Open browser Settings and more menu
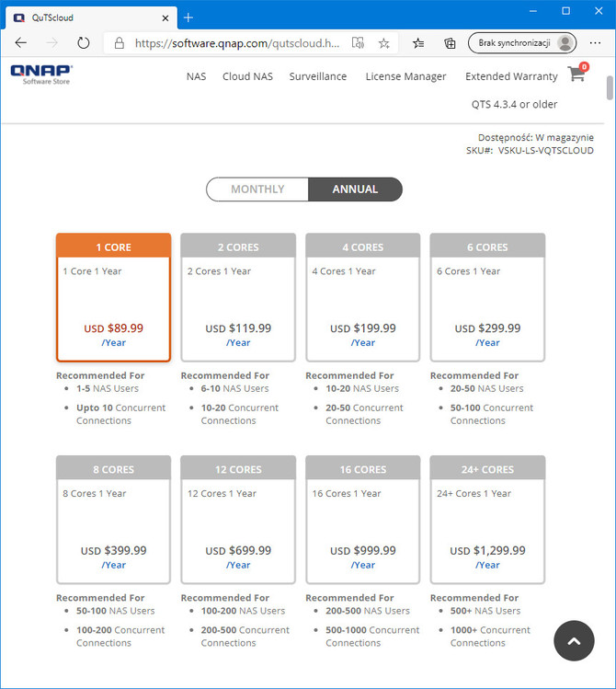The width and height of the screenshot is (616, 689). click(595, 43)
